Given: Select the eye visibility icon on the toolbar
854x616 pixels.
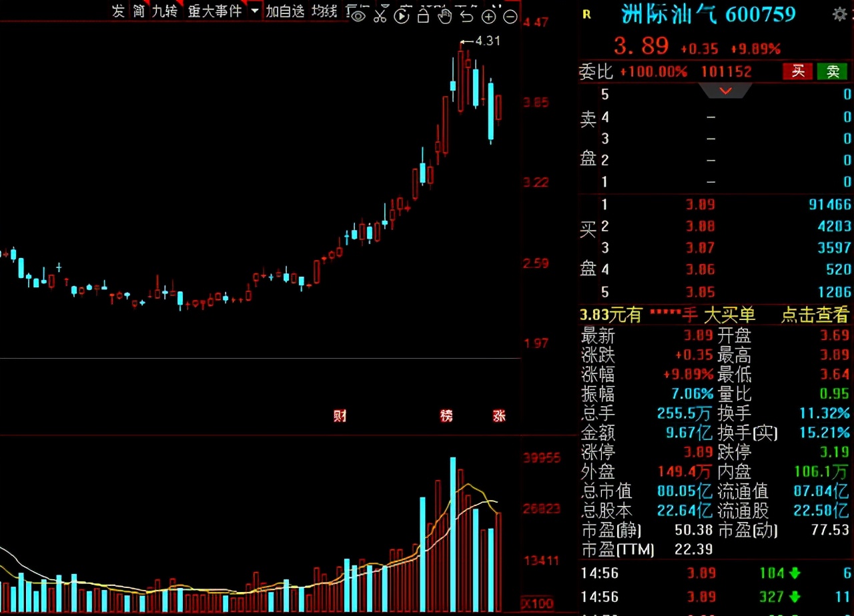Looking at the screenshot, I should [358, 16].
